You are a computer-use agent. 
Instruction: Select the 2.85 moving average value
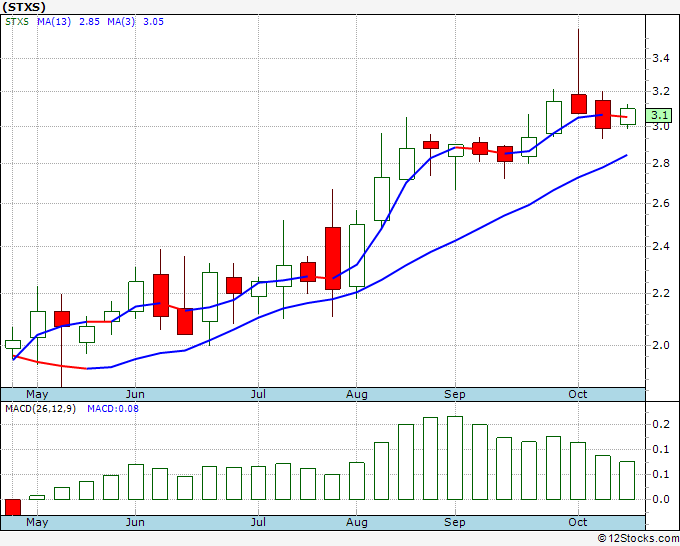click(89, 22)
